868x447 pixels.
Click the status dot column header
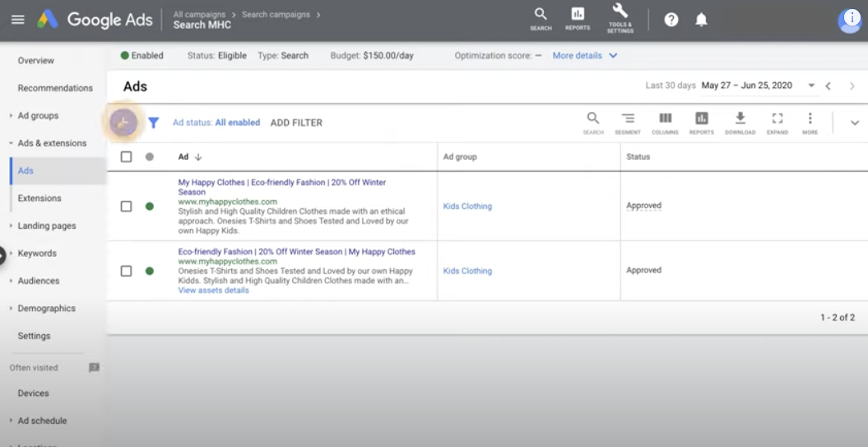(x=150, y=156)
